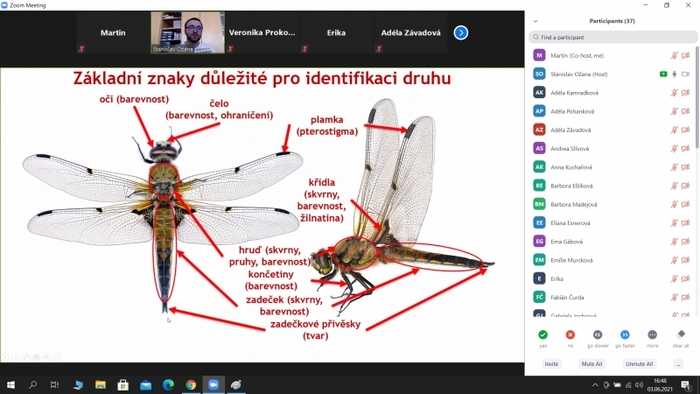
Task: Open Zoom app in Windows taskbar
Action: (x=213, y=385)
